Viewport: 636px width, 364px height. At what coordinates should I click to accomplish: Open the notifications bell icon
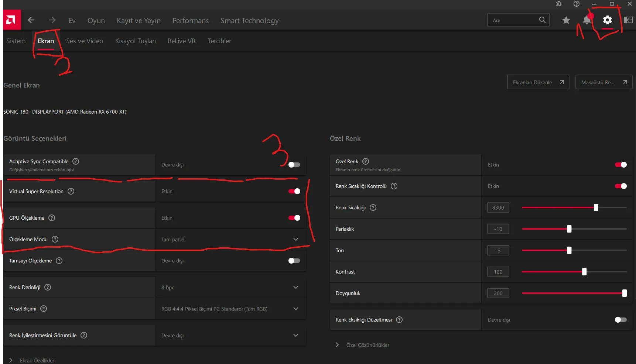587,20
